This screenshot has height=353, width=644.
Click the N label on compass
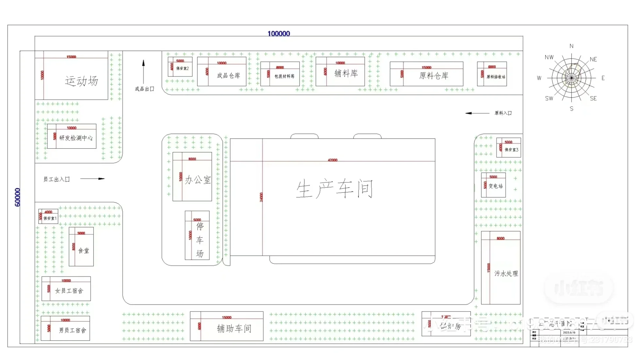coord(571,46)
